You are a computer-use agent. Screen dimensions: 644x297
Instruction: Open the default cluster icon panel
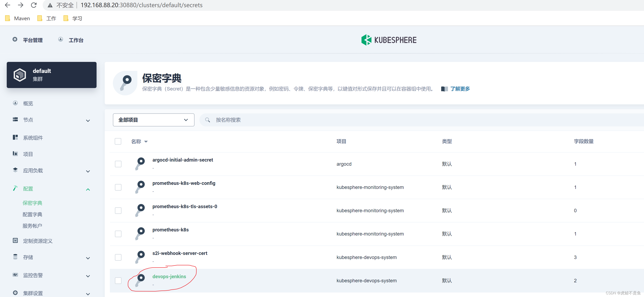(x=20, y=75)
